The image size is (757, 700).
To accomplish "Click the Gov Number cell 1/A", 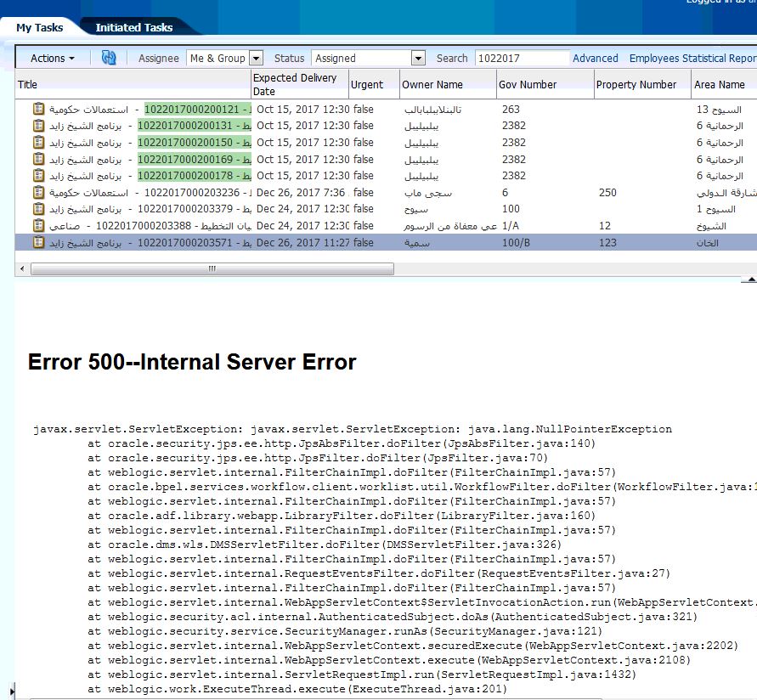I will (x=511, y=225).
